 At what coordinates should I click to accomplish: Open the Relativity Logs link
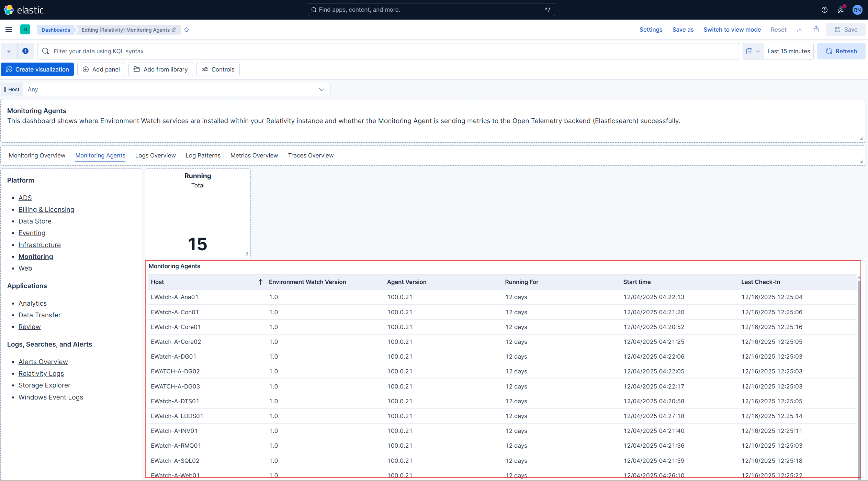[x=41, y=373]
